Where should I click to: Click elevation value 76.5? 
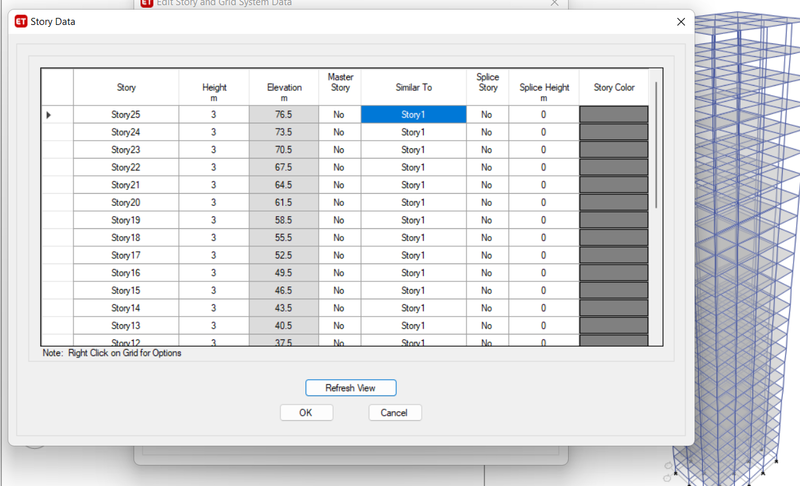[x=284, y=115]
